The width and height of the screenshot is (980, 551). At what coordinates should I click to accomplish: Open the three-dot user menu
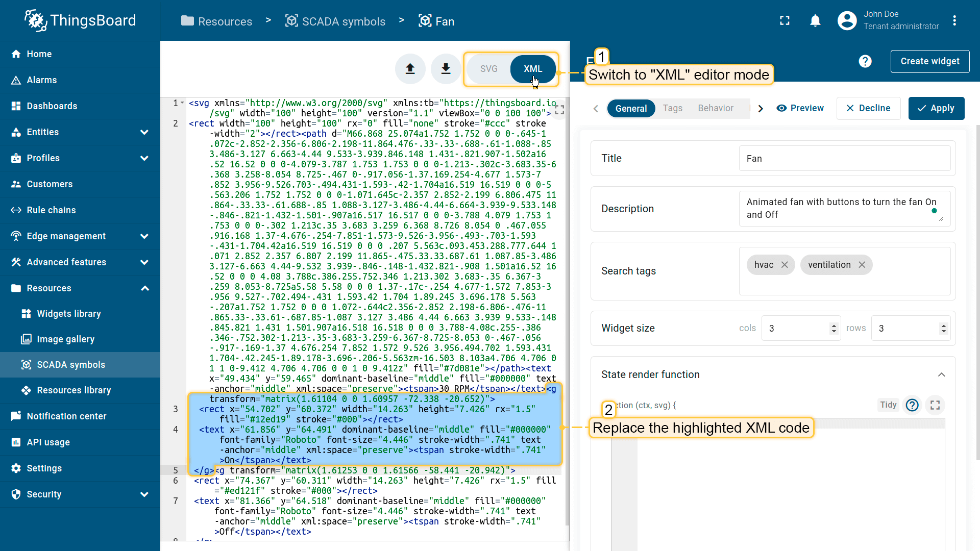(x=954, y=20)
